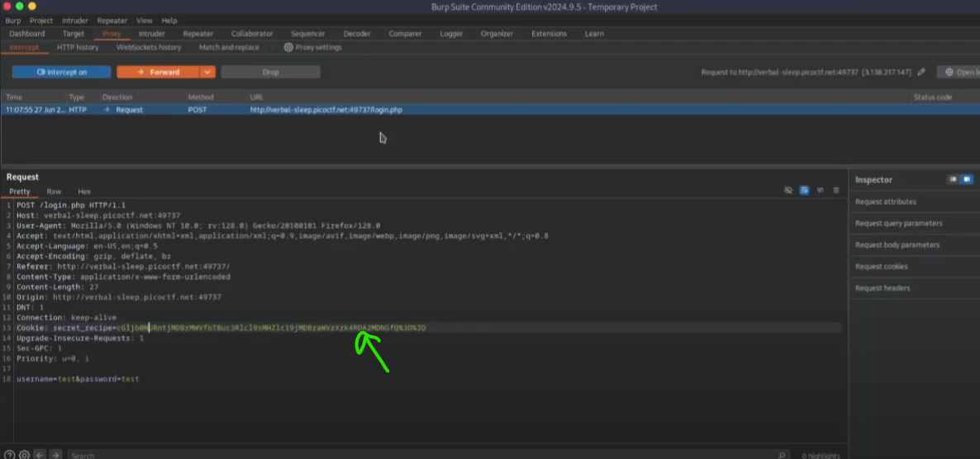Open the Extensions tab
Viewport: 980px width, 459px height.
549,34
